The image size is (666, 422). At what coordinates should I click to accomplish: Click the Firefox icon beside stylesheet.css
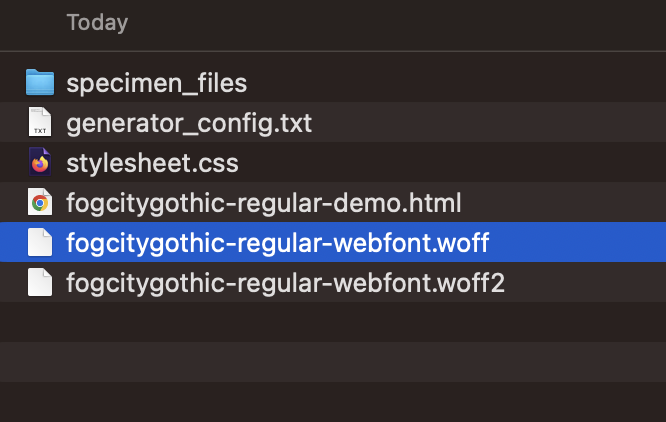[x=40, y=163]
